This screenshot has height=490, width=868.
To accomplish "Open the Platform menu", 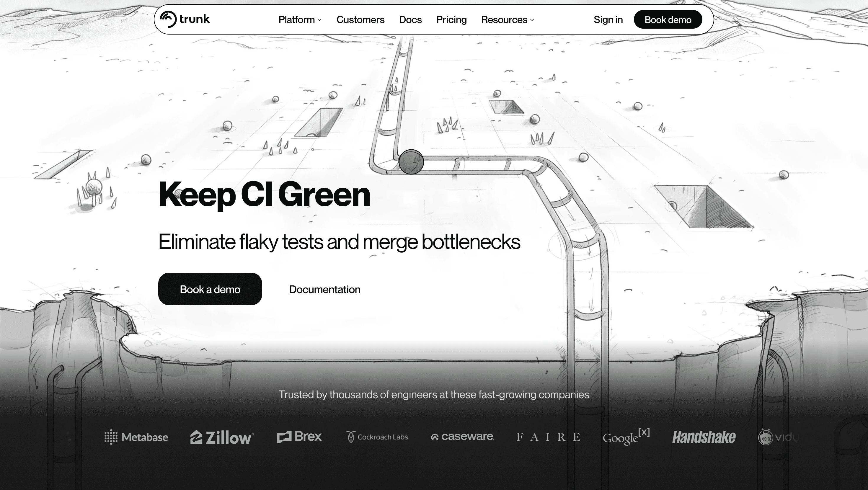I will pos(296,19).
